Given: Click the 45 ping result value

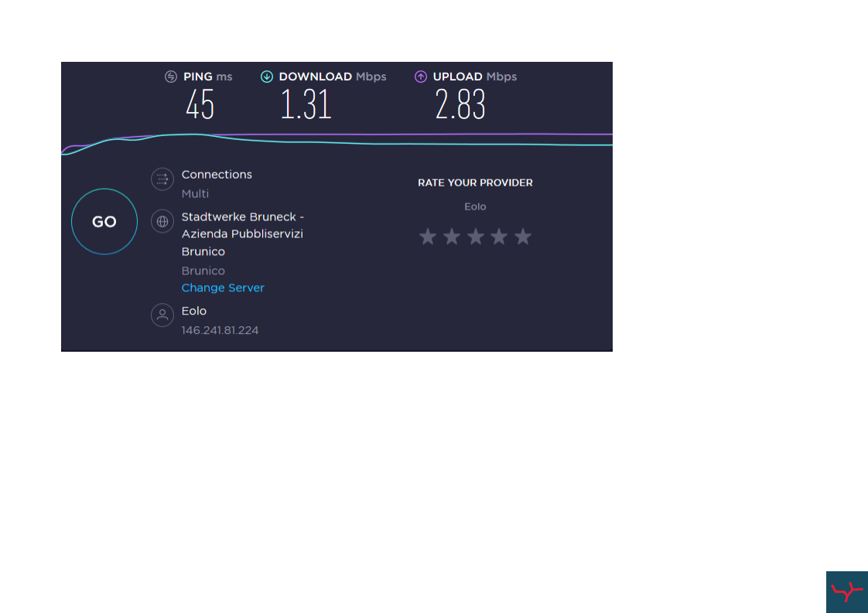Looking at the screenshot, I should pos(200,105).
